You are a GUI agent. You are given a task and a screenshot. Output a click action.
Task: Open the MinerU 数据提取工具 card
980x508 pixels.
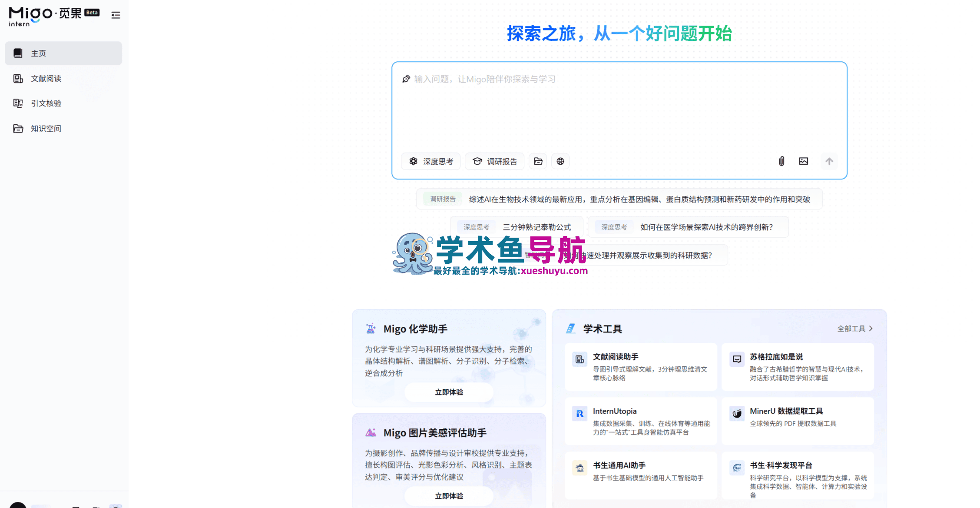pos(798,421)
